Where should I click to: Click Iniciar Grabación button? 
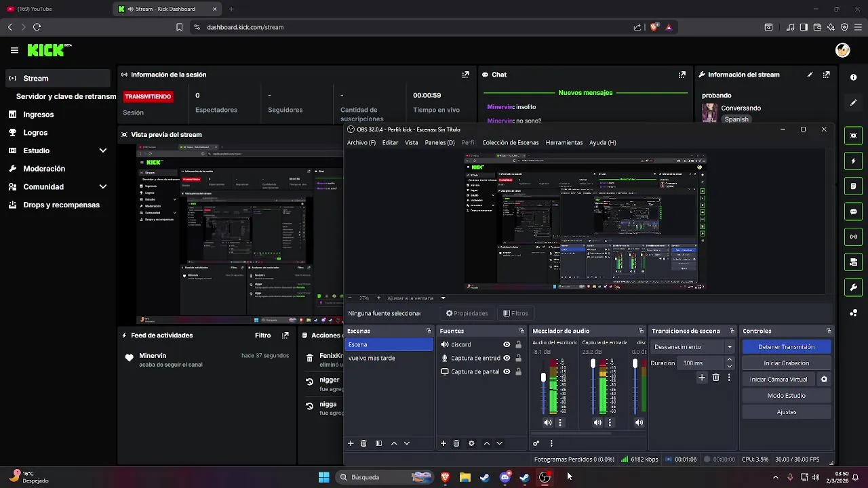786,363
